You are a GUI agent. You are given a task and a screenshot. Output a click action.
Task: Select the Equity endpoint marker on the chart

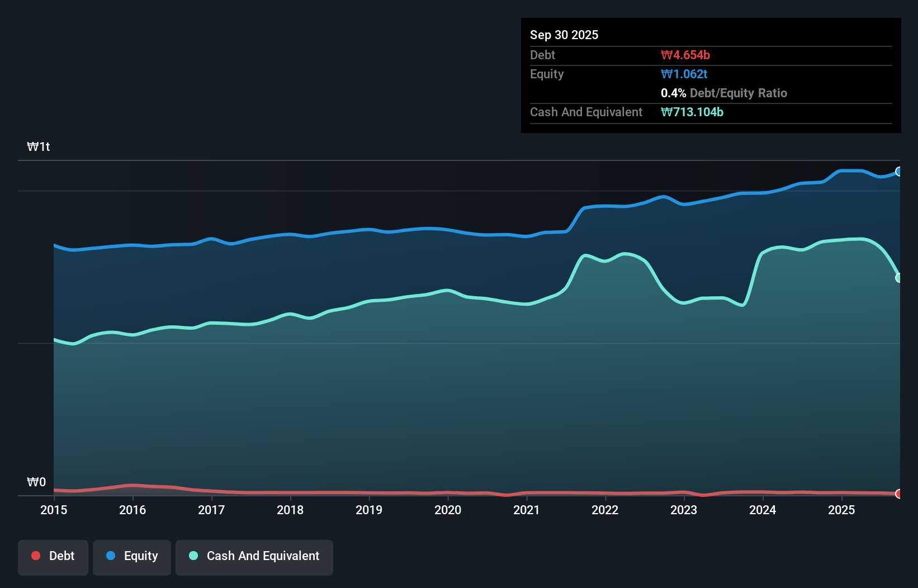[x=899, y=172]
